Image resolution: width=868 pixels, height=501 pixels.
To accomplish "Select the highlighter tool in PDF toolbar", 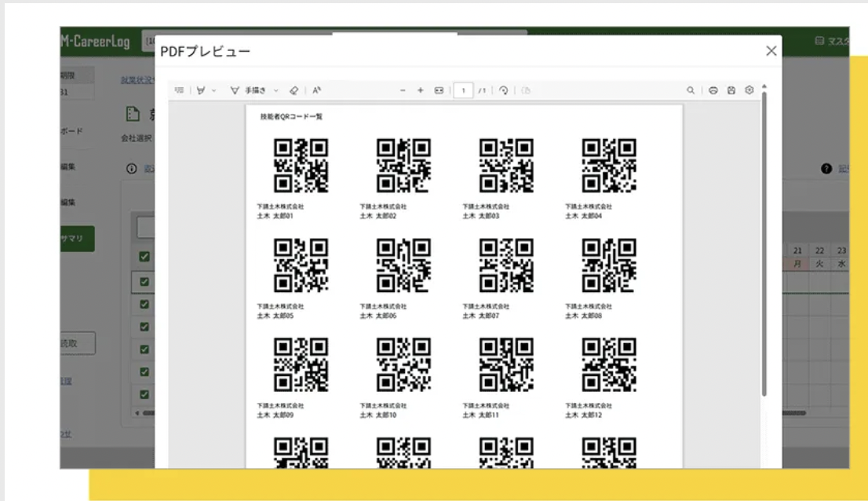I will [201, 90].
